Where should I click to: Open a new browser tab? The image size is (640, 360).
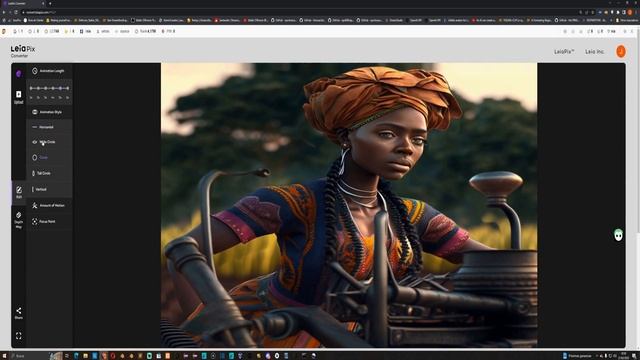pos(50,3)
